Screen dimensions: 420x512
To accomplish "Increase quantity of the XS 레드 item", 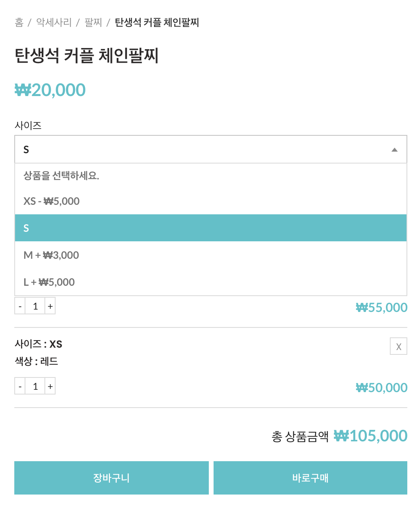I will (50, 386).
